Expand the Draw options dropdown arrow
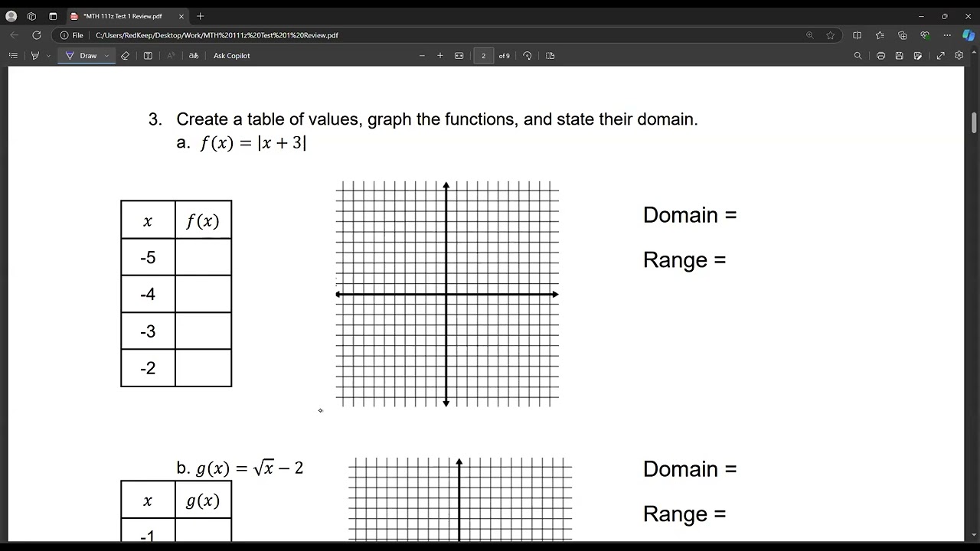980x551 pixels. pyautogui.click(x=106, y=56)
